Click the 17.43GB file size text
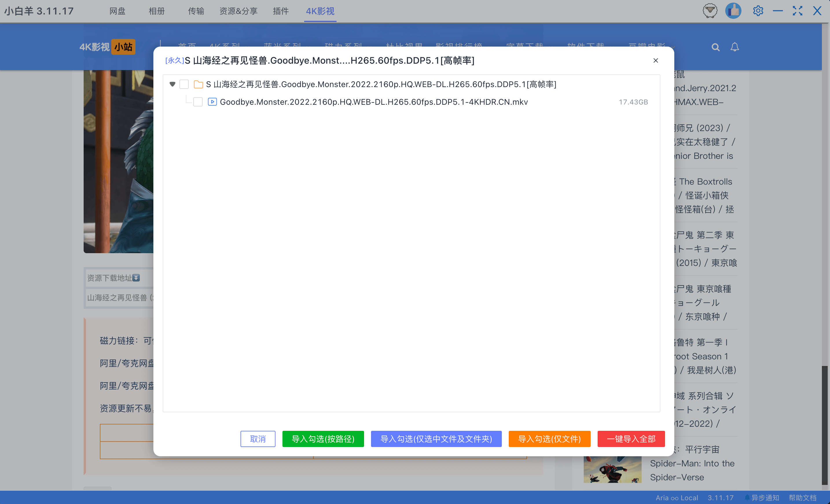The image size is (830, 504). click(633, 102)
